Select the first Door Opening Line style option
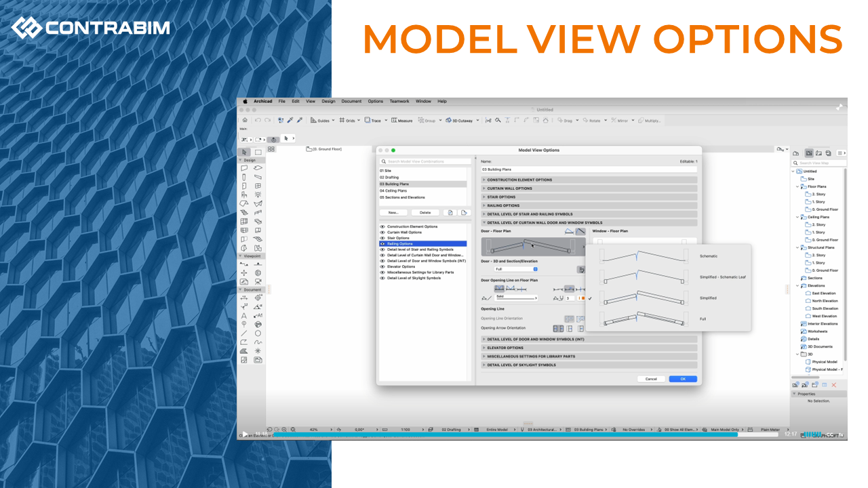Screen dimensions: 868x488 [499, 289]
